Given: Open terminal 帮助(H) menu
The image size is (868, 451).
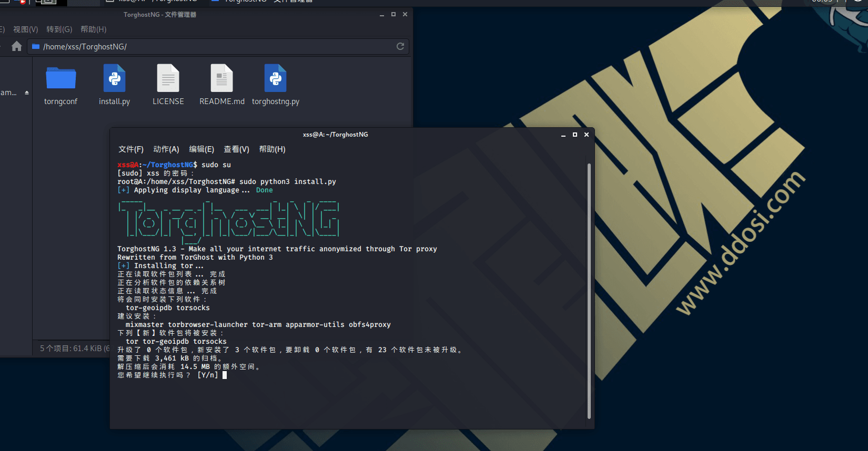Looking at the screenshot, I should click(272, 149).
